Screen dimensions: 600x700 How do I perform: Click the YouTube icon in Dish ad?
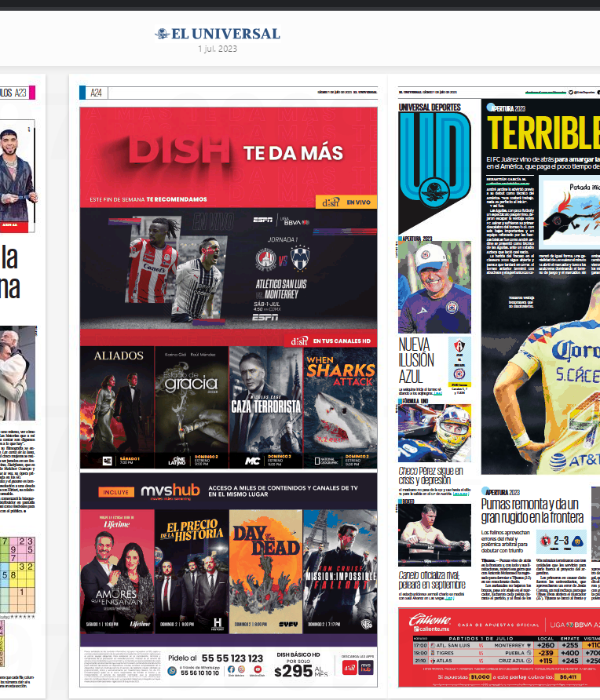coord(257,669)
